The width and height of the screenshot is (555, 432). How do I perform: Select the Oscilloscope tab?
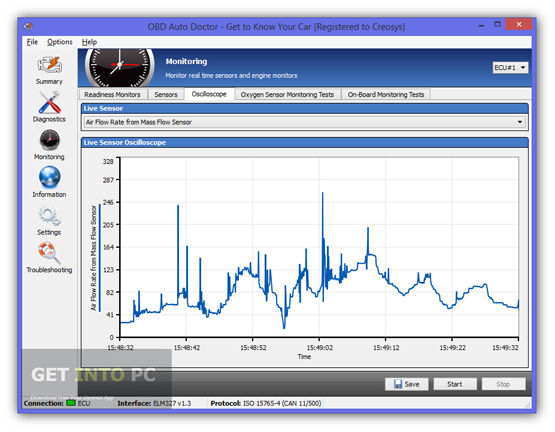tap(209, 94)
